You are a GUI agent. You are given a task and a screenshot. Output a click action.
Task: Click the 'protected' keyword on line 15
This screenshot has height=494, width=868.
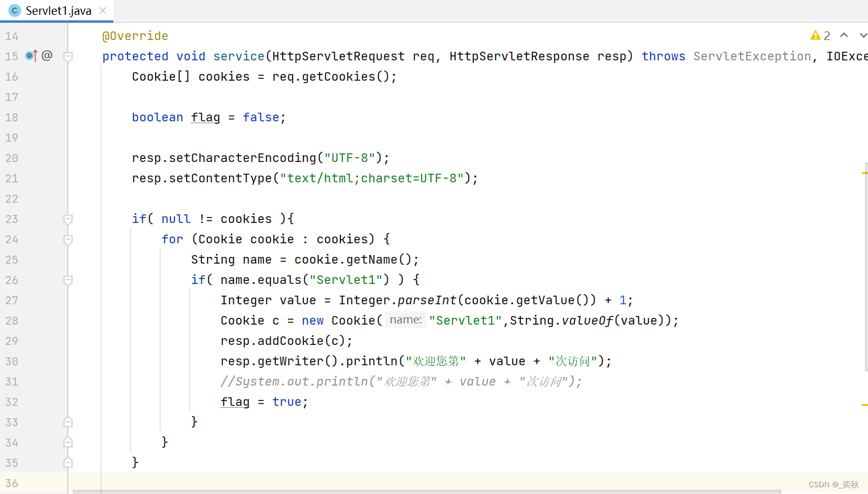tap(135, 56)
